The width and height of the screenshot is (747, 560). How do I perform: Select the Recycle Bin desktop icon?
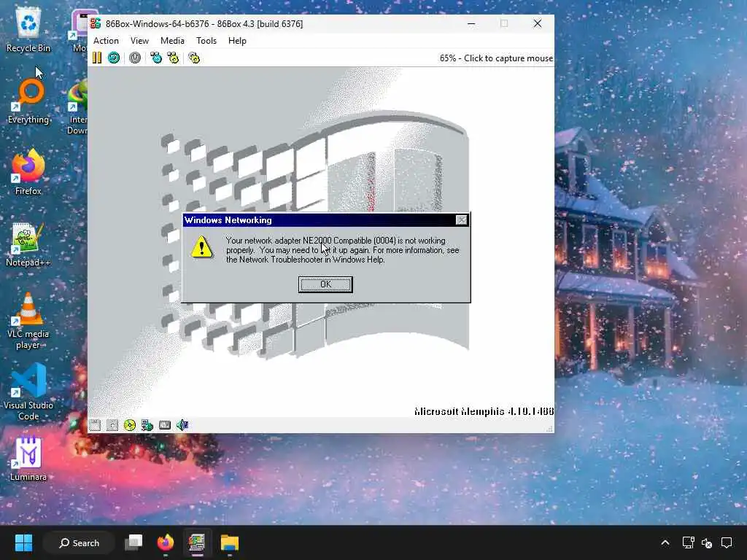click(x=28, y=30)
